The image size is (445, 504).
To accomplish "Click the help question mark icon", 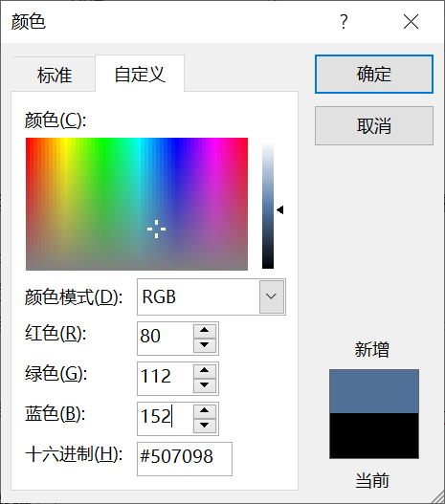I will (x=344, y=22).
